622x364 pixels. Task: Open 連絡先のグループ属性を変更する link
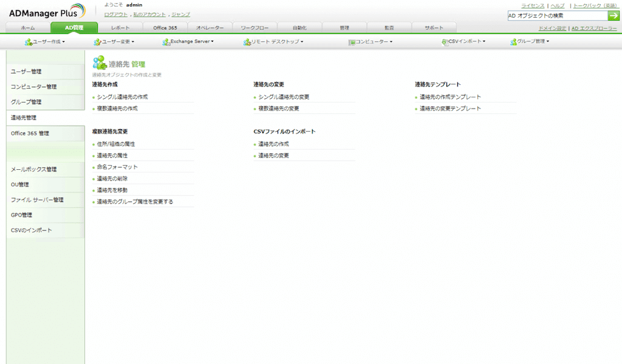coord(135,201)
